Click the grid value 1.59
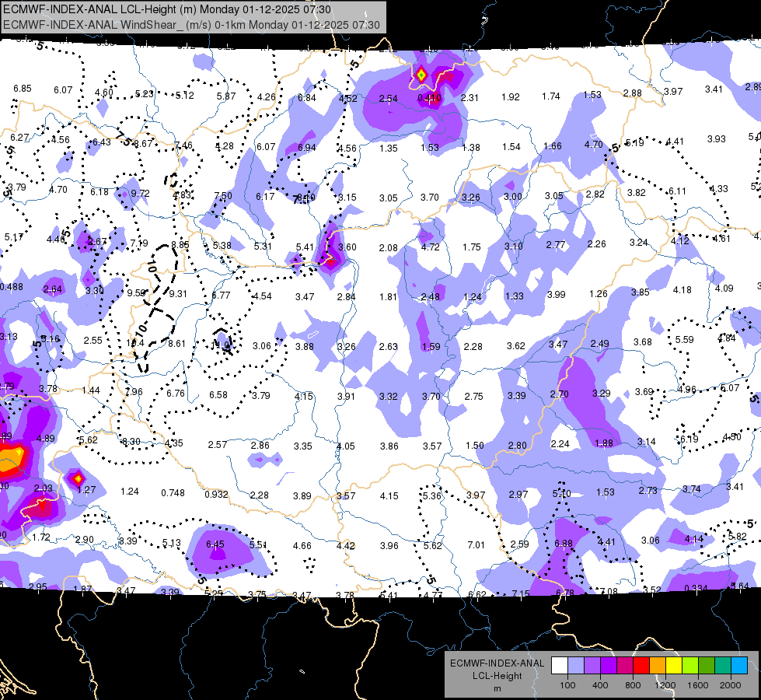761x700 pixels. click(431, 347)
